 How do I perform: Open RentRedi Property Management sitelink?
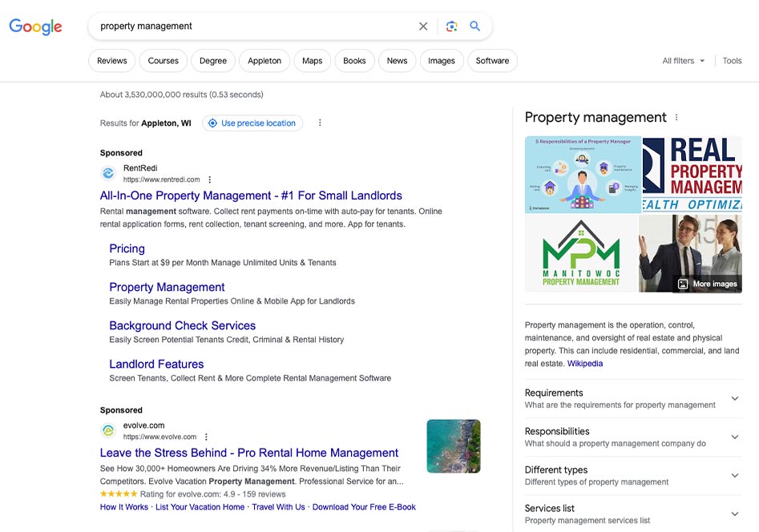click(167, 287)
